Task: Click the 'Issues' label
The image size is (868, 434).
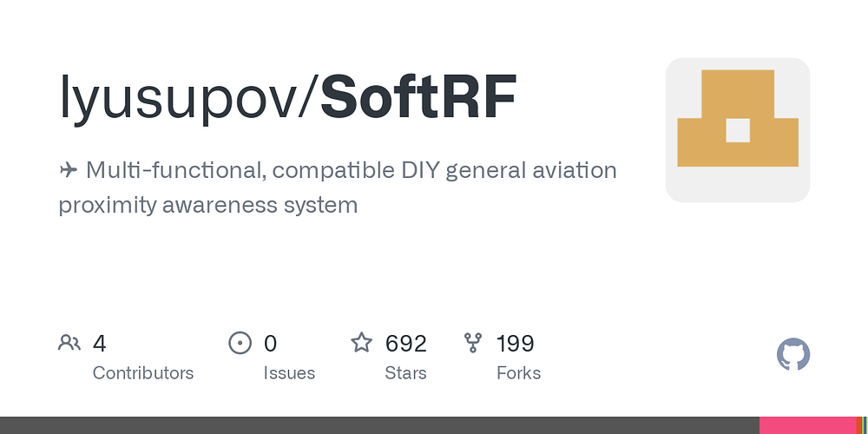Action: click(289, 373)
